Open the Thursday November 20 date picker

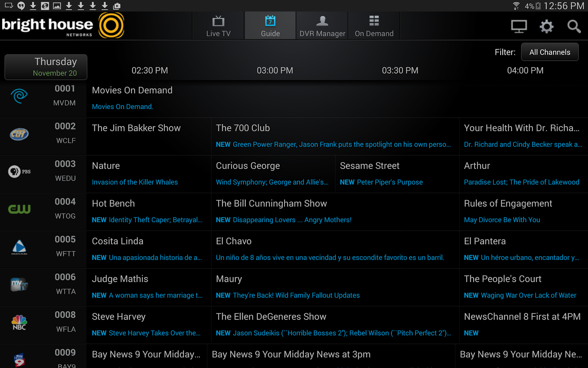pos(46,67)
